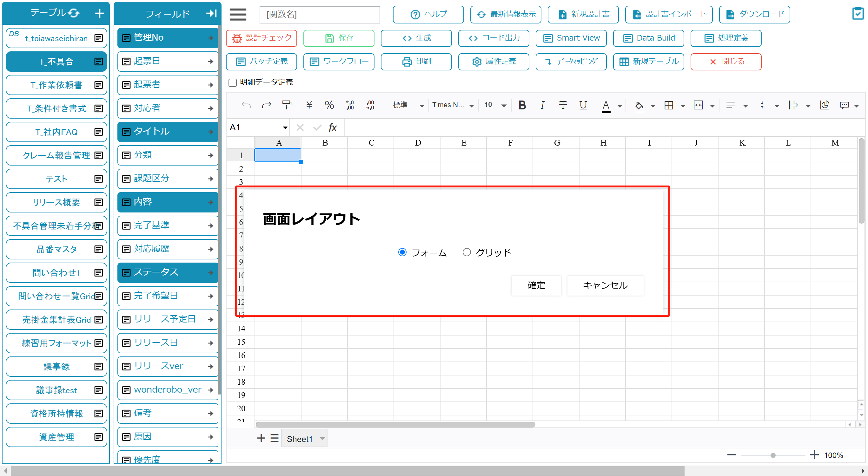Select the グリッド radio button
The image size is (868, 476).
pos(466,252)
